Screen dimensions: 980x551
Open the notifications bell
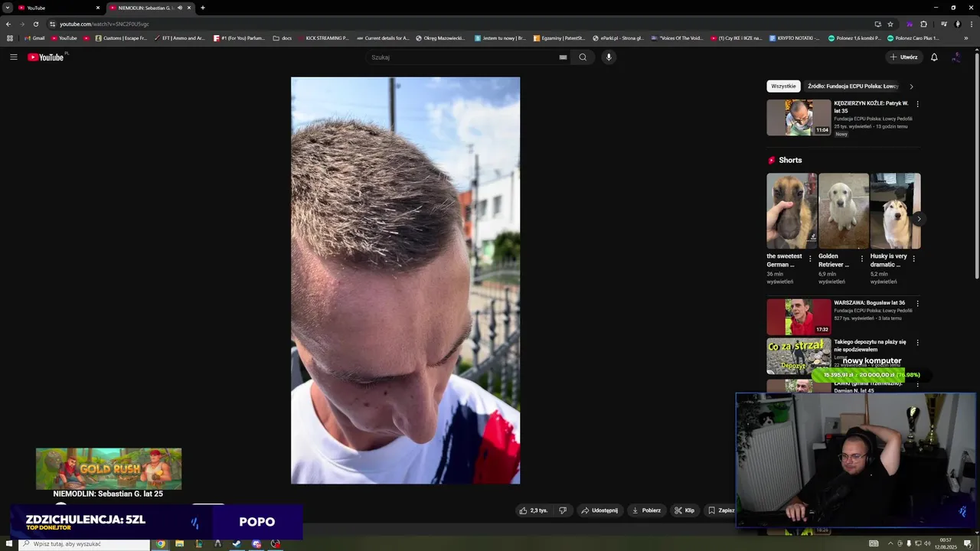934,57
